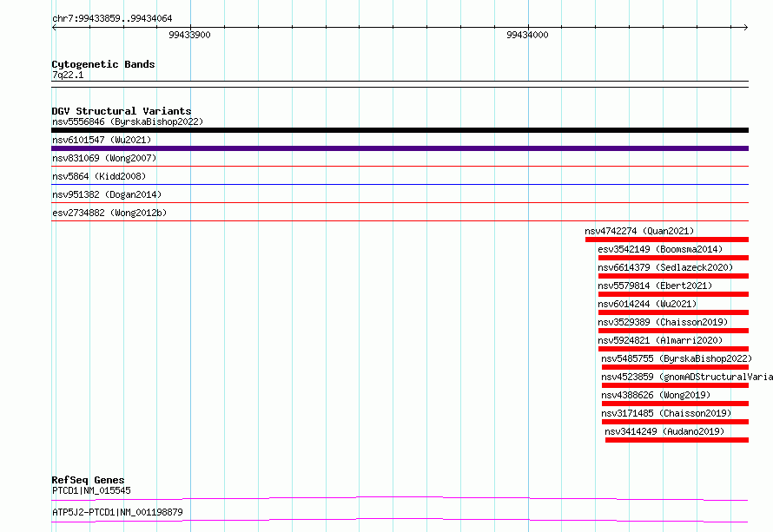Select the red bar for nsv5579814 (Ebert2021)
Viewport: 773px width, 532px height.
[x=673, y=294]
